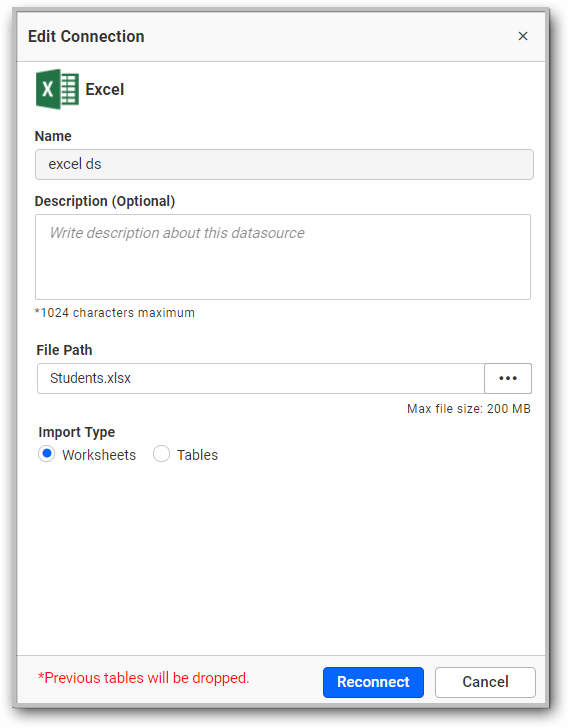Click the Import Type label
The image size is (569, 728).
pos(77,432)
